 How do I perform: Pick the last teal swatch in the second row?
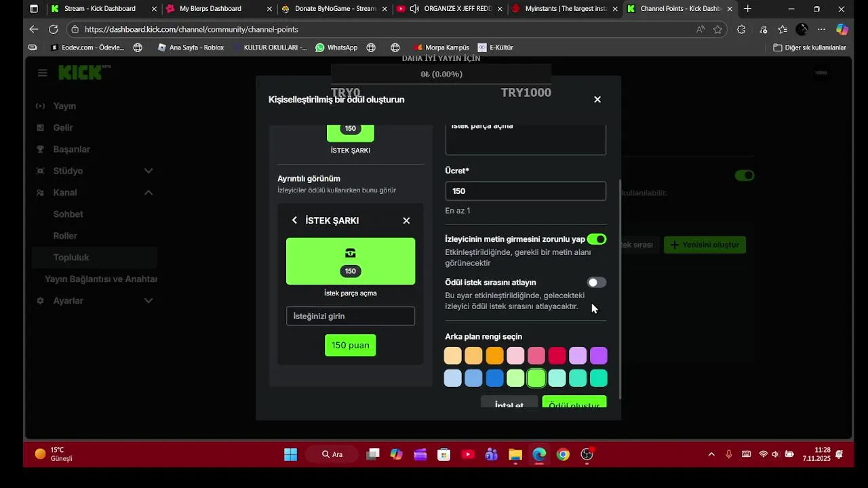click(599, 378)
